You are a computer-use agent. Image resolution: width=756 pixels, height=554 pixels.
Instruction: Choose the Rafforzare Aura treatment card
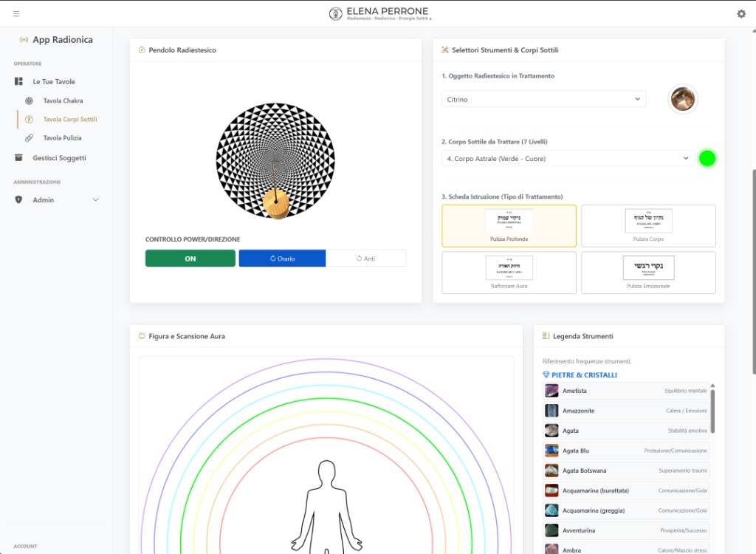[509, 273]
